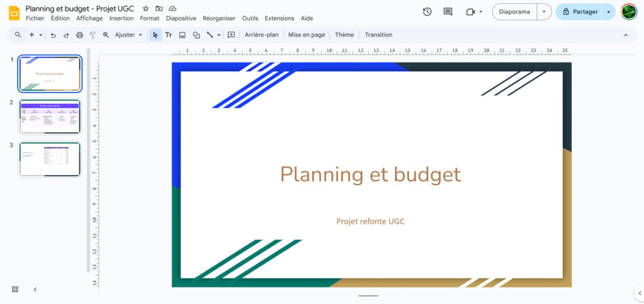Click the zoom magnifier icon
Image resolution: width=644 pixels, height=304 pixels.
point(106,35)
